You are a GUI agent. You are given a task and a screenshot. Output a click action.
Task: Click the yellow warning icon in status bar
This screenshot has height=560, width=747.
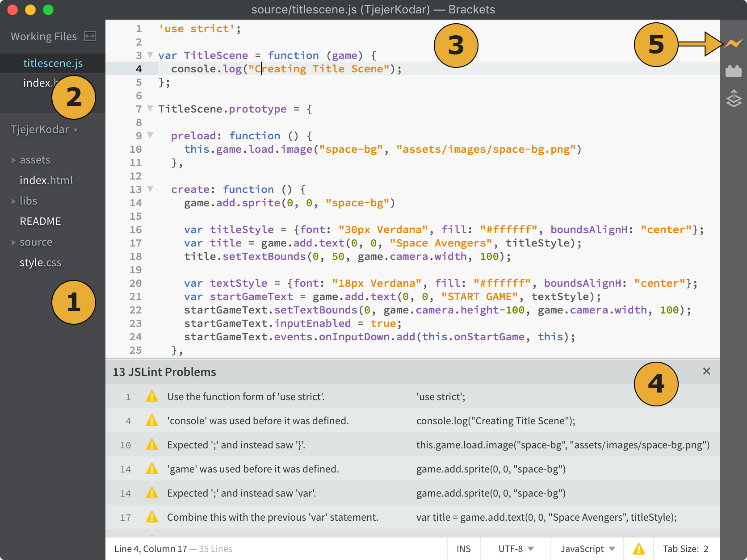[x=639, y=549]
